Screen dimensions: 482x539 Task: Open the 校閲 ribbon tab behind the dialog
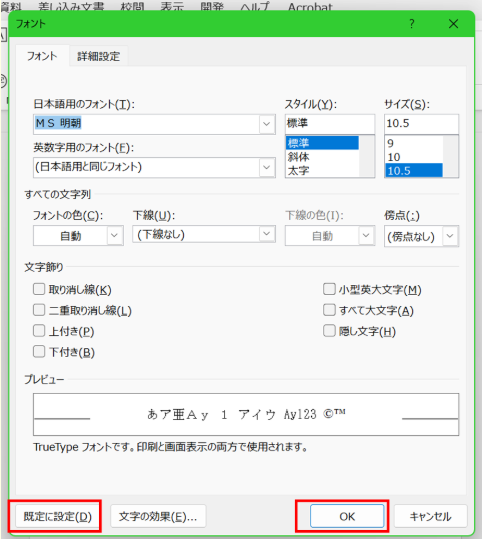point(132,6)
